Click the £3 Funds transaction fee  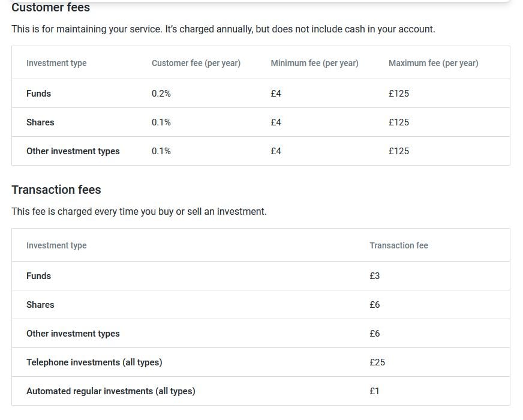click(x=375, y=276)
